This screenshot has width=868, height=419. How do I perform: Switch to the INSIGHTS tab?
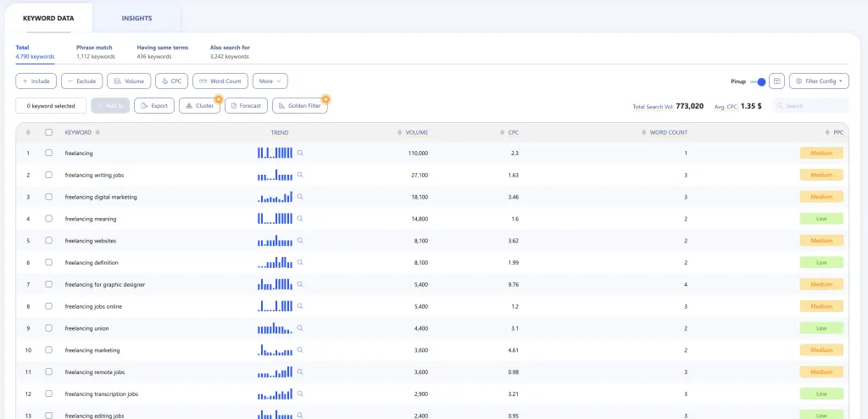(x=136, y=18)
